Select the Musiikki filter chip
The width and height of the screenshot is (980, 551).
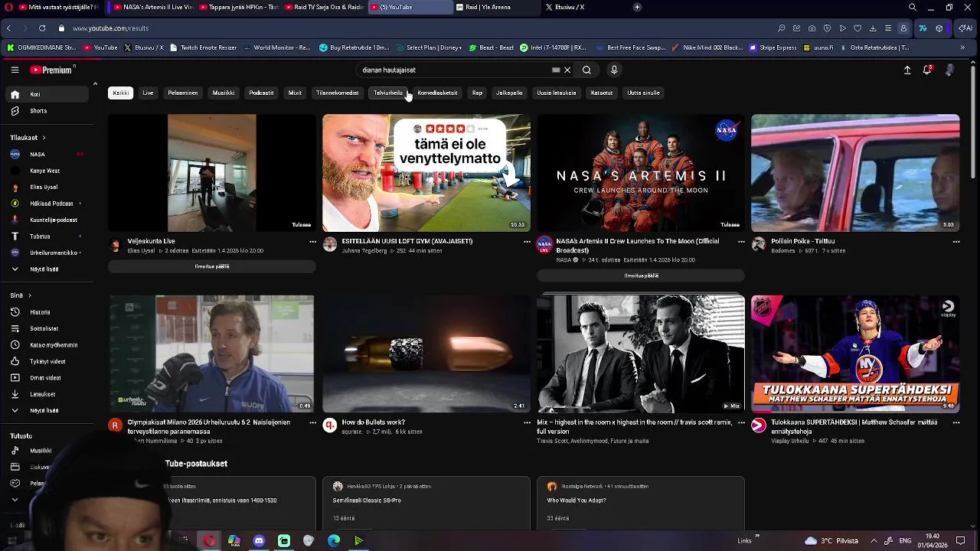224,93
